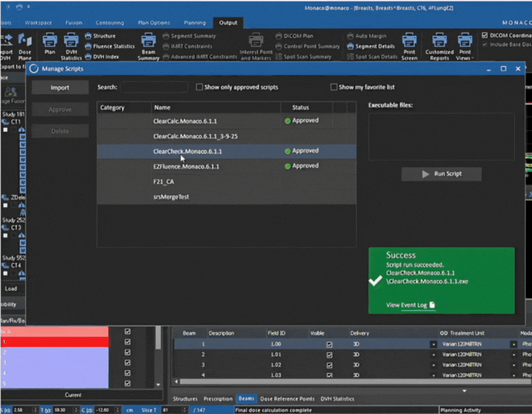
Task: Click the Search field in Manage Scripts
Action: click(x=154, y=87)
